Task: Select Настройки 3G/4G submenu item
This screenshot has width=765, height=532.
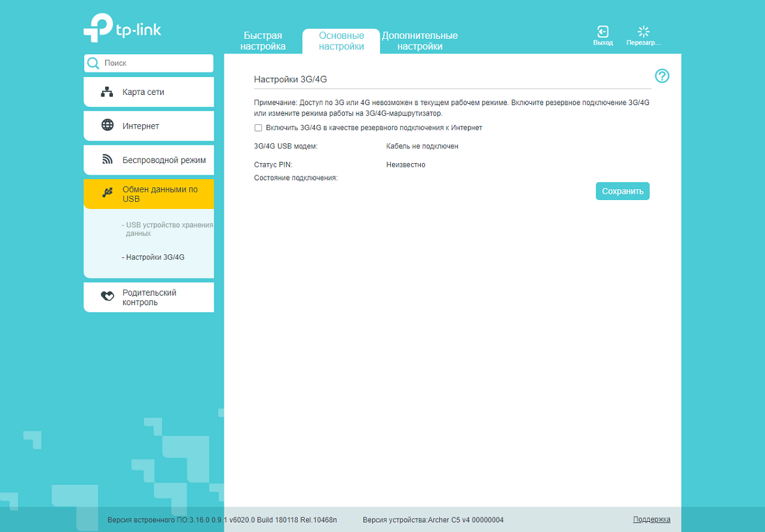Action: (x=153, y=257)
